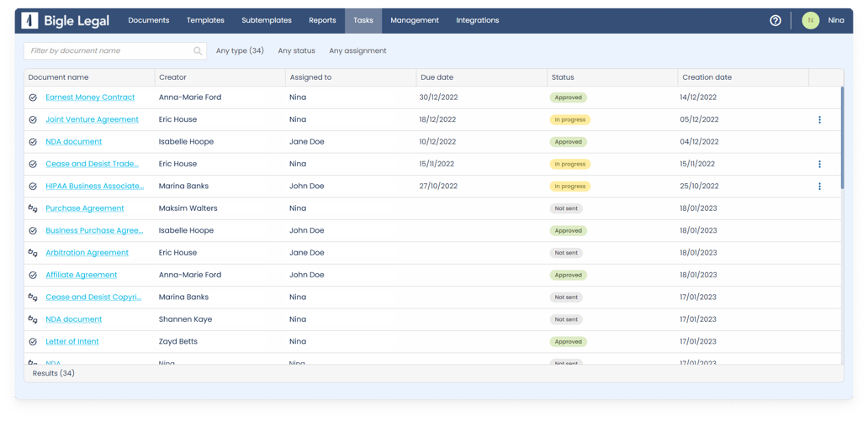Expand the Any assignment filter

click(357, 51)
